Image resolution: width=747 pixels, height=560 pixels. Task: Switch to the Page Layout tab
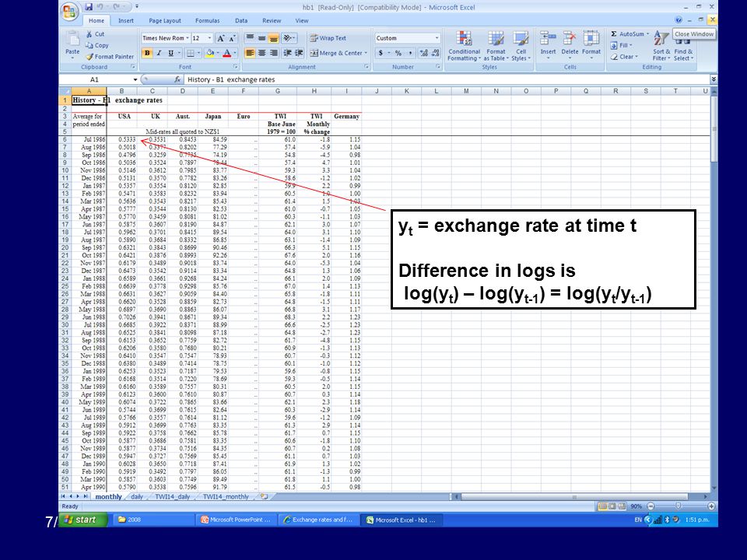(165, 20)
